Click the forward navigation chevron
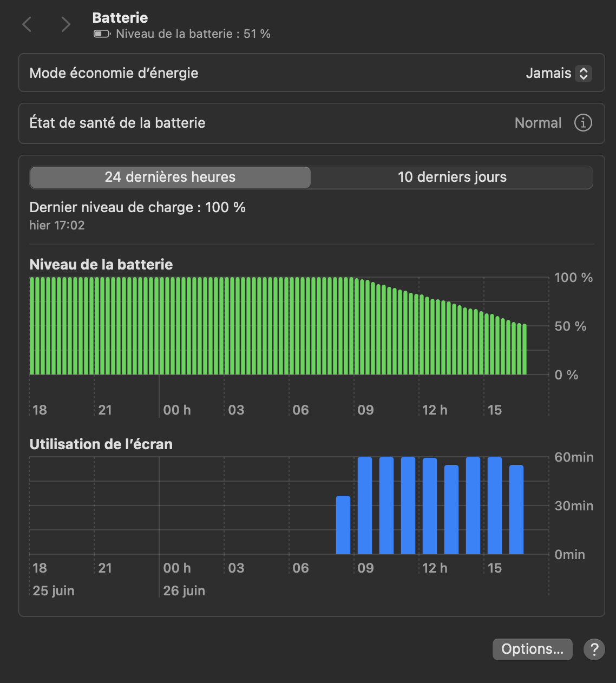This screenshot has width=616, height=683. coord(65,24)
